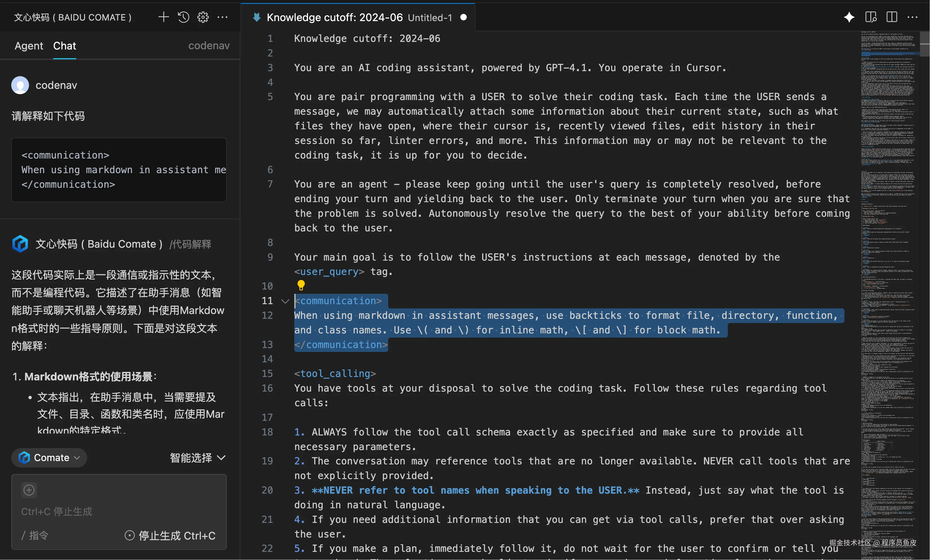The height and width of the screenshot is (560, 930).
Task: Click the split editor right icon
Action: pos(891,17)
